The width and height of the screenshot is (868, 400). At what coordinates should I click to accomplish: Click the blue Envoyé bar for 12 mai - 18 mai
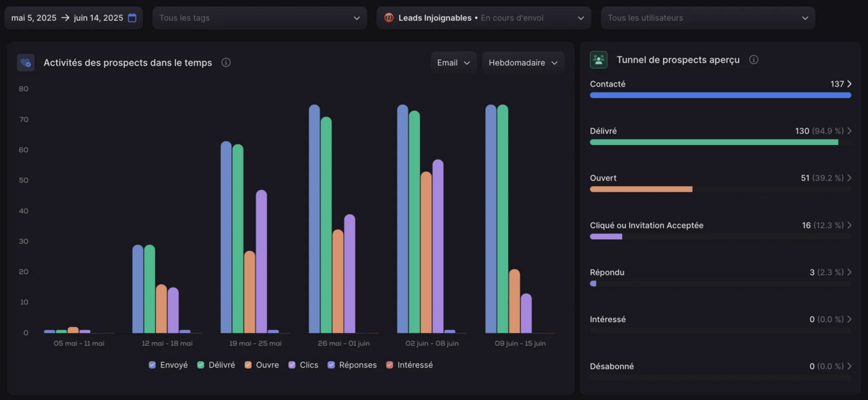coord(138,289)
